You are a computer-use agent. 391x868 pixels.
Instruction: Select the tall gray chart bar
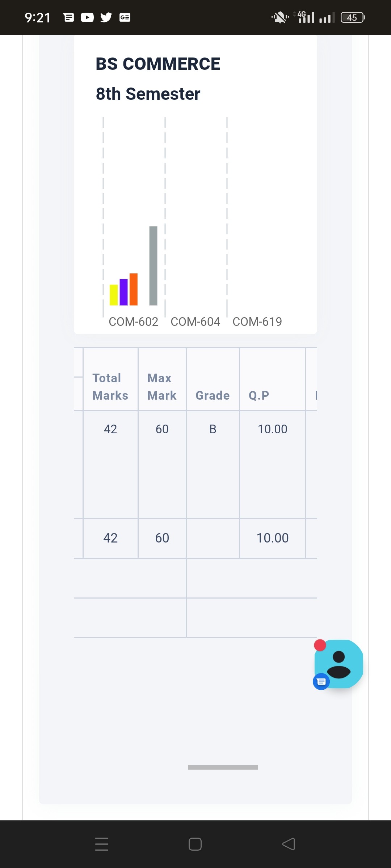pyautogui.click(x=154, y=266)
